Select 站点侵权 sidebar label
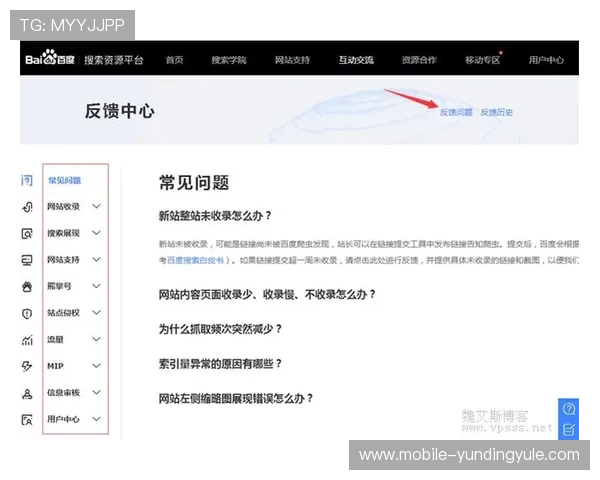 point(63,313)
